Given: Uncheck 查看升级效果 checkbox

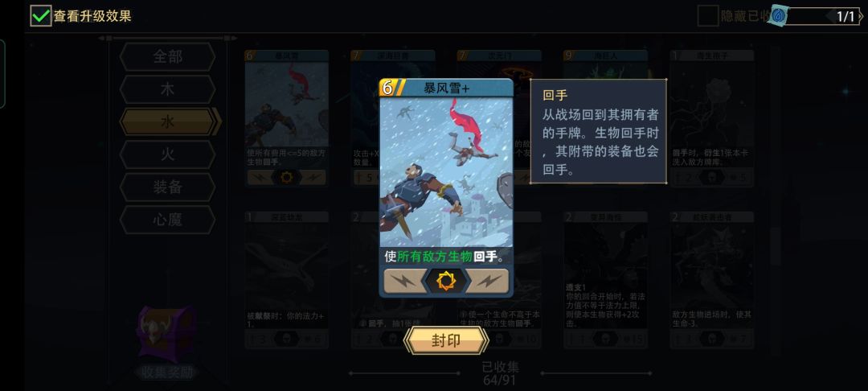Looking at the screenshot, I should [41, 15].
